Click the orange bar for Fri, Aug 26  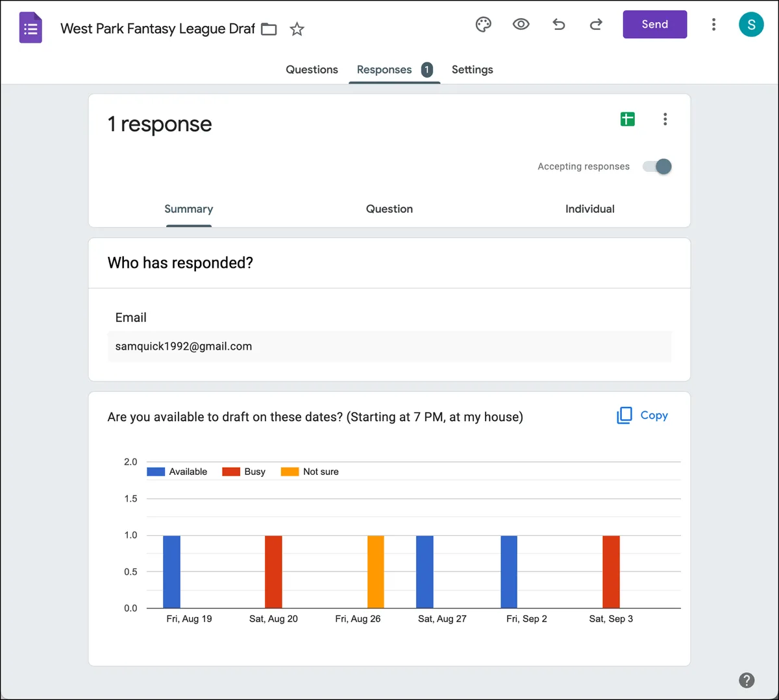click(x=375, y=572)
